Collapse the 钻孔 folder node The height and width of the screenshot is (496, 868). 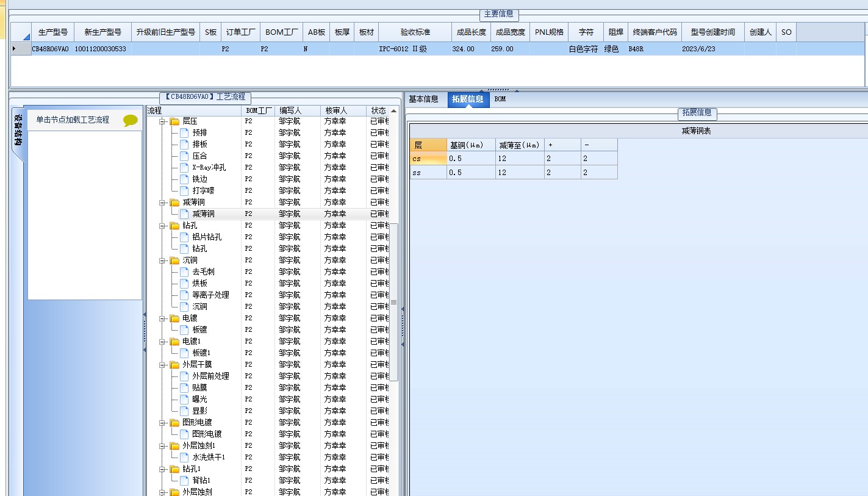163,226
